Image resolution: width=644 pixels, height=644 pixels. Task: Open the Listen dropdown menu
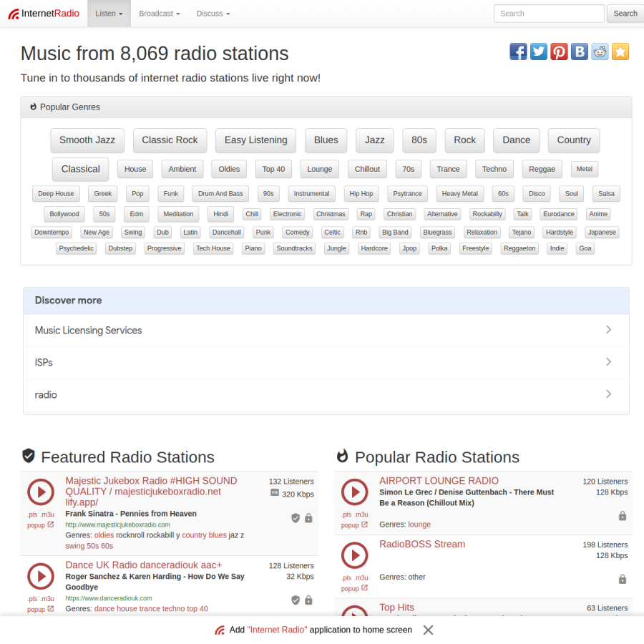point(109,14)
